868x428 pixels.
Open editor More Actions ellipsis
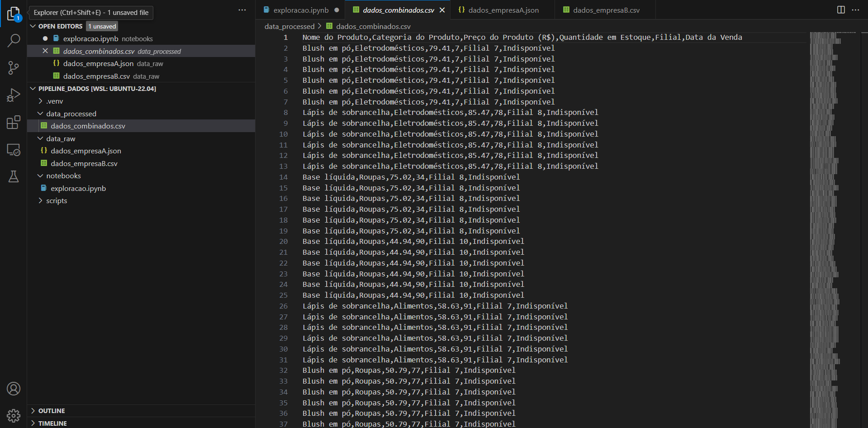tap(855, 10)
